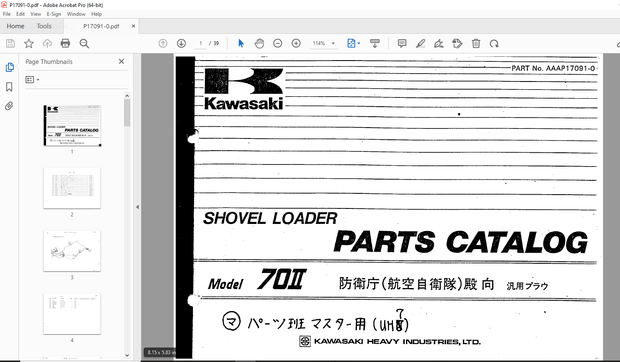The image size is (620, 362).
Task: Open the View menu
Action: (x=36, y=14)
